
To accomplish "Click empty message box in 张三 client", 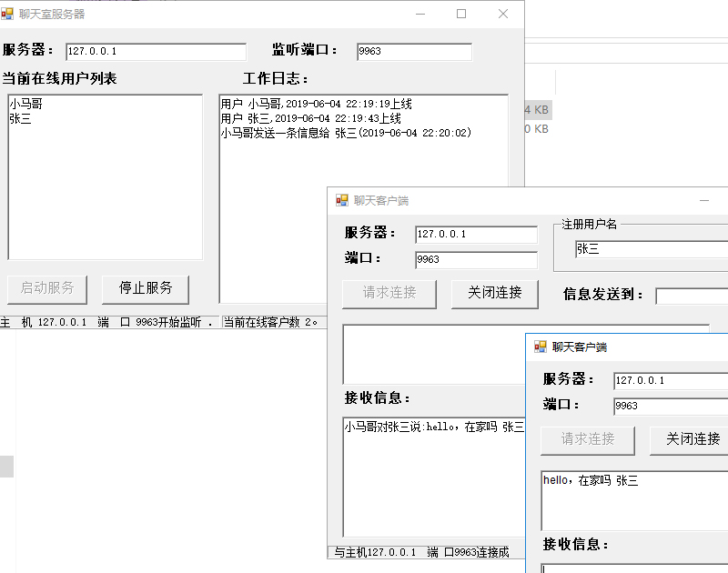I will point(434,354).
